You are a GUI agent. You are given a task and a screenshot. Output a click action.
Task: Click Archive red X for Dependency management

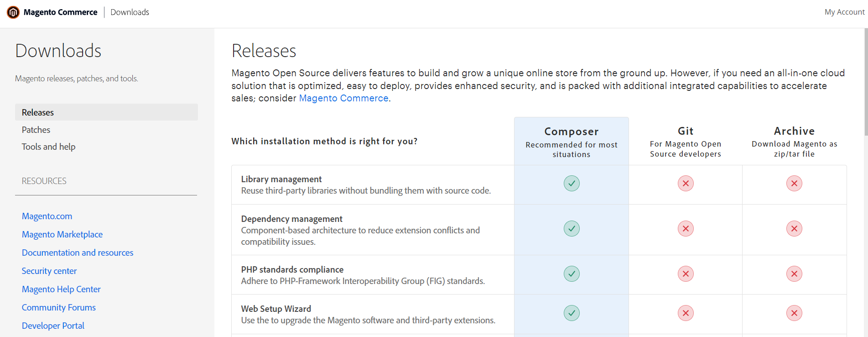(794, 229)
